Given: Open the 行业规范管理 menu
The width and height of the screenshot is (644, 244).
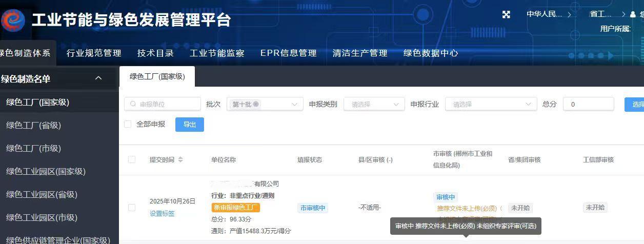Looking at the screenshot, I should [x=94, y=53].
